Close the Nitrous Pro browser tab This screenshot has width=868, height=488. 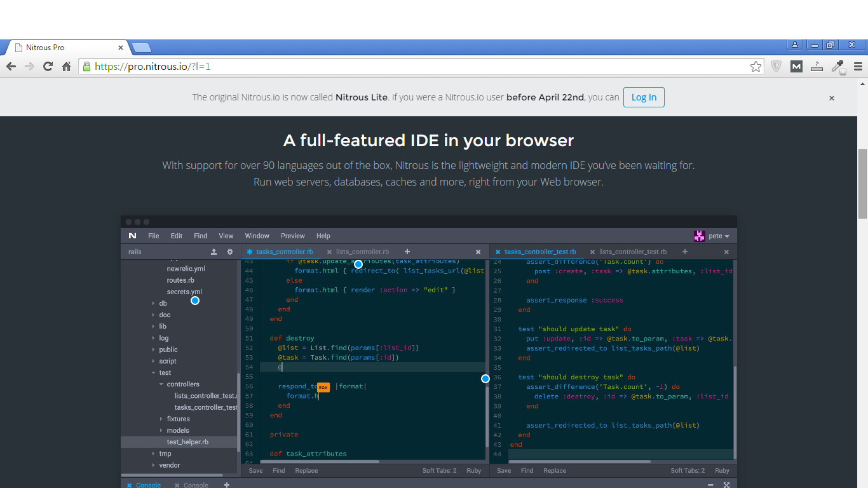coord(121,48)
